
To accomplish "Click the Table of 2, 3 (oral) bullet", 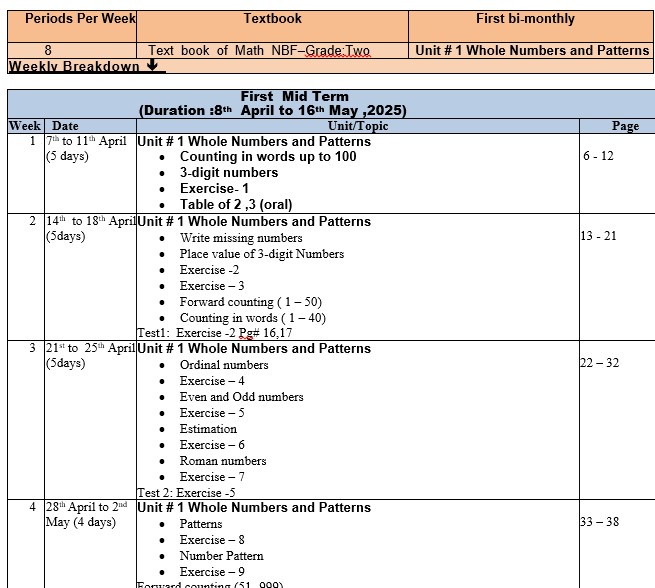I will point(236,204).
